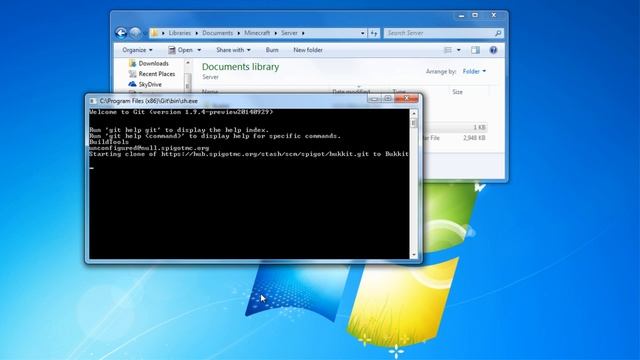
Task: Go to Minecraft in the address breadcrumb
Action: point(257,33)
